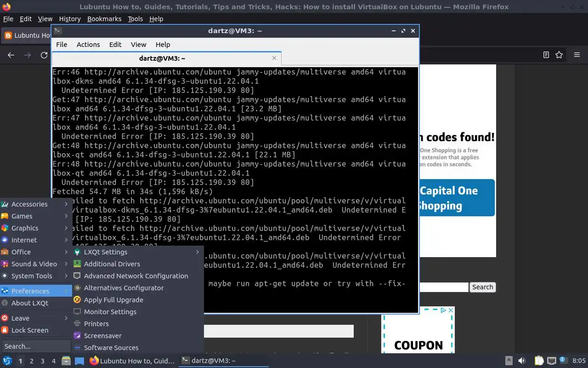Click the blog search text field
The width and height of the screenshot is (588, 368).
coord(444,287)
